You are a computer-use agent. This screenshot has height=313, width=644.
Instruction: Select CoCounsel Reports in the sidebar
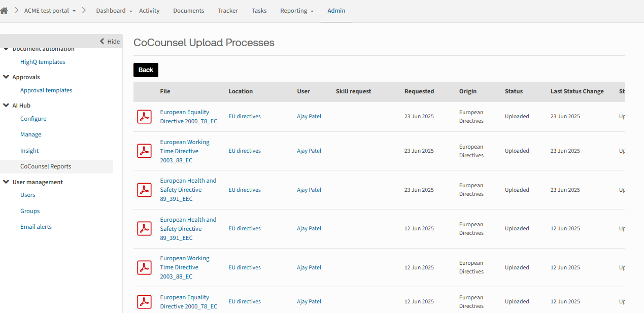click(x=46, y=166)
